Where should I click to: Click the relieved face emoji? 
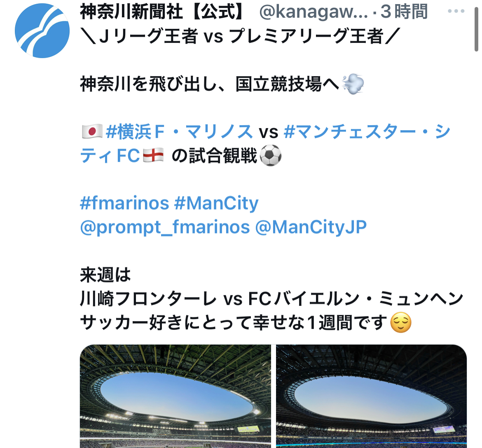[400, 322]
